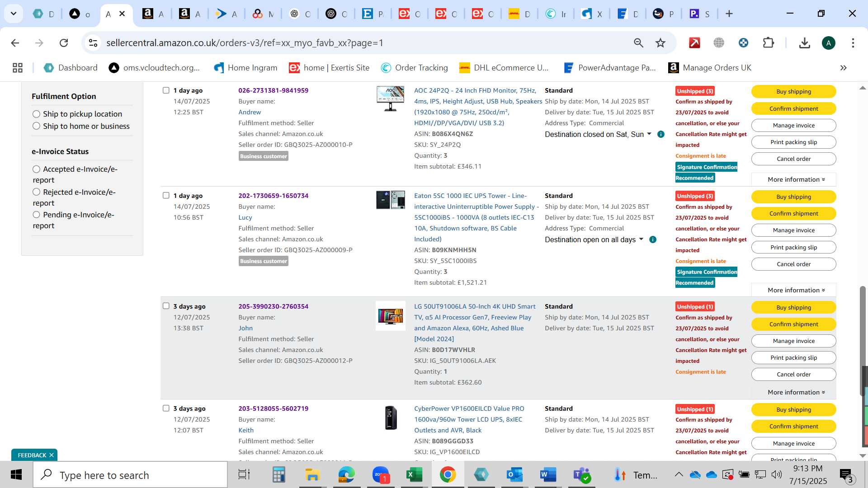Click Confirm shipment for Eaton UPS order
This screenshot has width=868, height=488.
[793, 213]
